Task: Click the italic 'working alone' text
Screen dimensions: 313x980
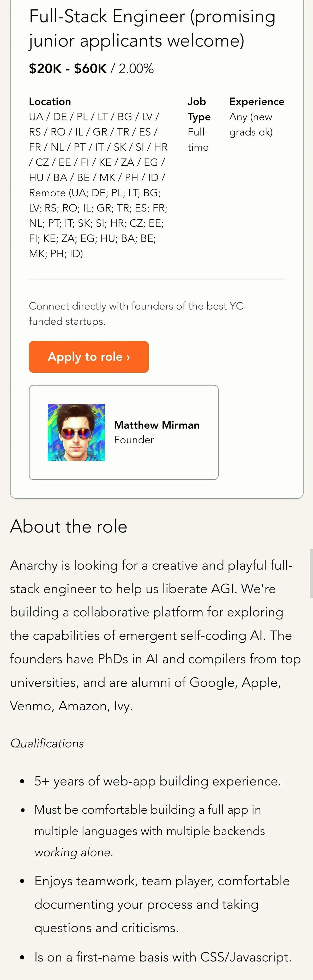Action: pos(74,852)
